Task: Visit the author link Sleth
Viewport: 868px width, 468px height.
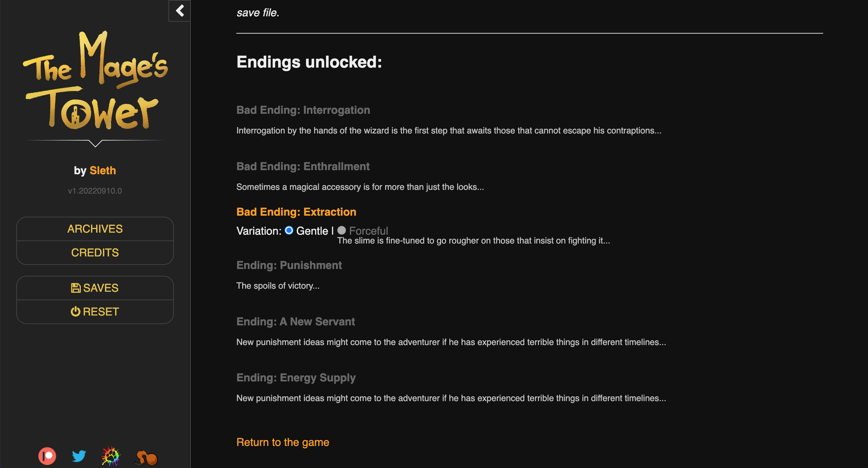Action: (x=103, y=170)
